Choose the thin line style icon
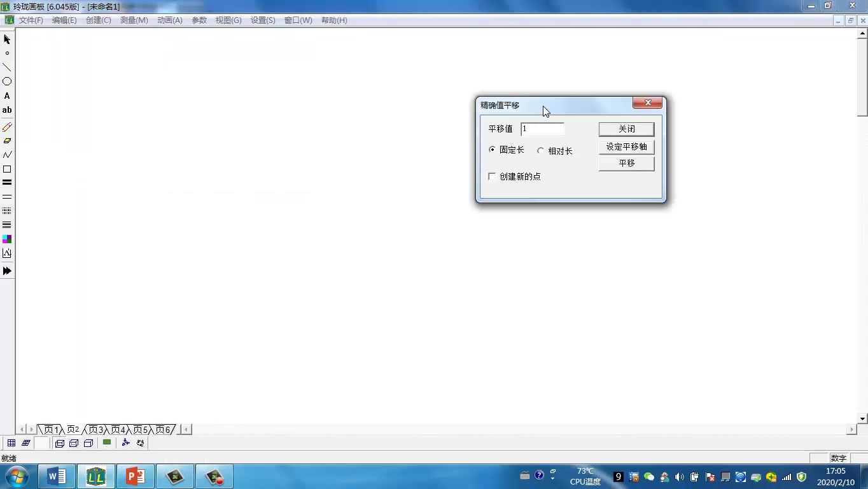Viewport: 868px width, 489px height. (7, 197)
